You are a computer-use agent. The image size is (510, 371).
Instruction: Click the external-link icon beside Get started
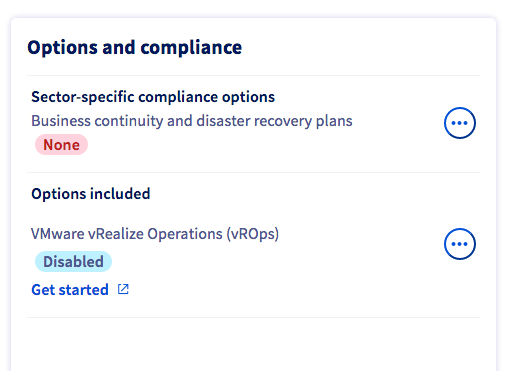click(123, 289)
